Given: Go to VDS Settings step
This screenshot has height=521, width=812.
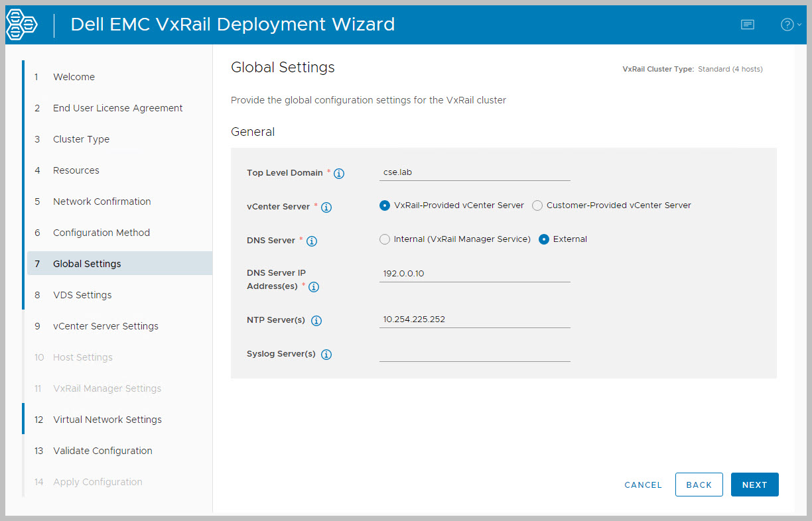Looking at the screenshot, I should (x=82, y=295).
